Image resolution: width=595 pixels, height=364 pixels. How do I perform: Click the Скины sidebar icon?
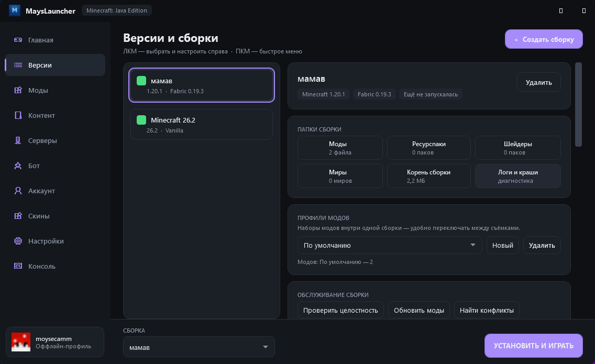[x=18, y=216]
